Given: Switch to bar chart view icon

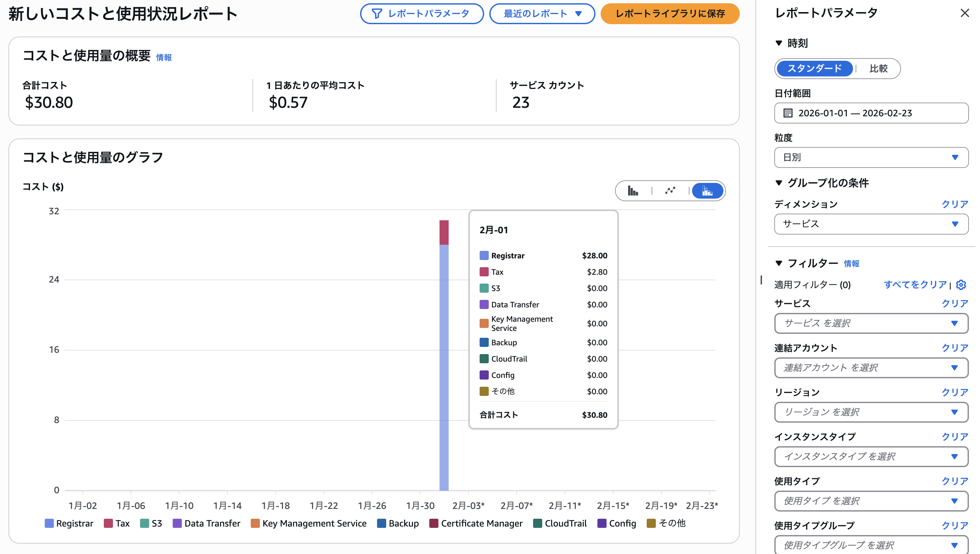Looking at the screenshot, I should [633, 191].
